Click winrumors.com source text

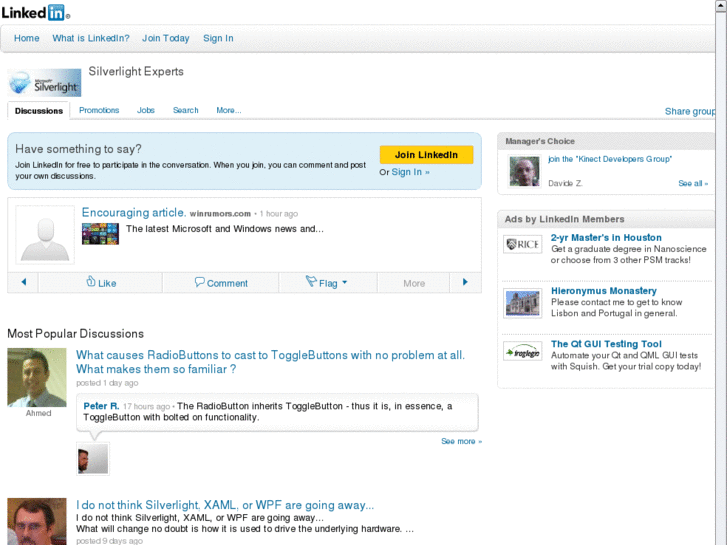[x=220, y=214]
